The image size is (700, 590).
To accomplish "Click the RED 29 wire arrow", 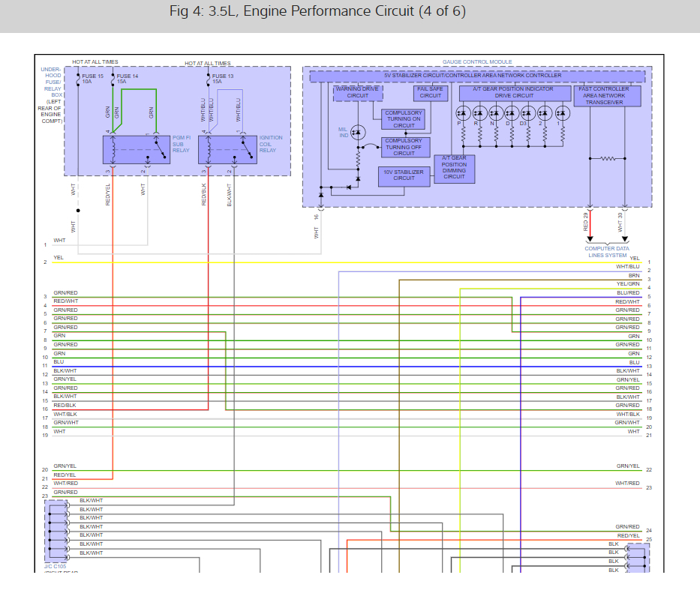I will [590, 238].
